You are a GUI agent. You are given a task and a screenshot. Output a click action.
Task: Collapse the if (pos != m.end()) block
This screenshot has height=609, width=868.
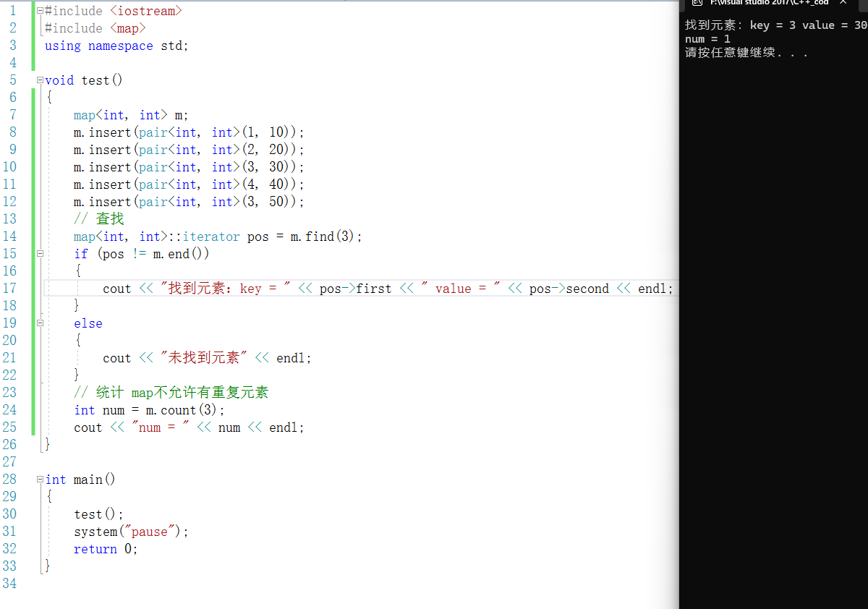pyautogui.click(x=41, y=254)
